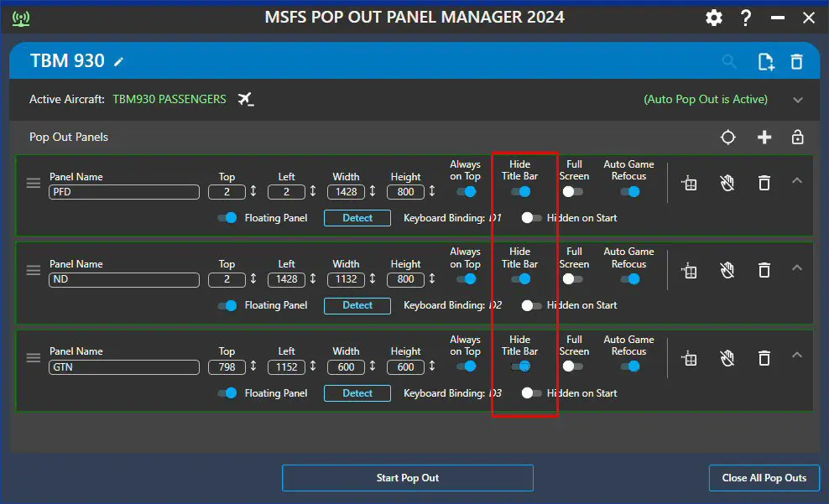Collapse the GTN panel row
Viewport: 829px width, 504px height.
click(797, 355)
